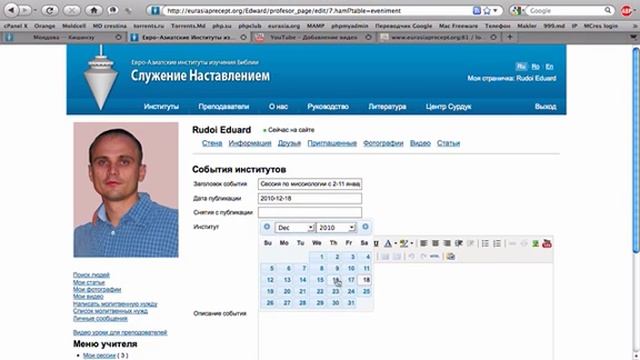640x360 pixels.
Task: Go to browser home page icon
Action: coord(94,10)
